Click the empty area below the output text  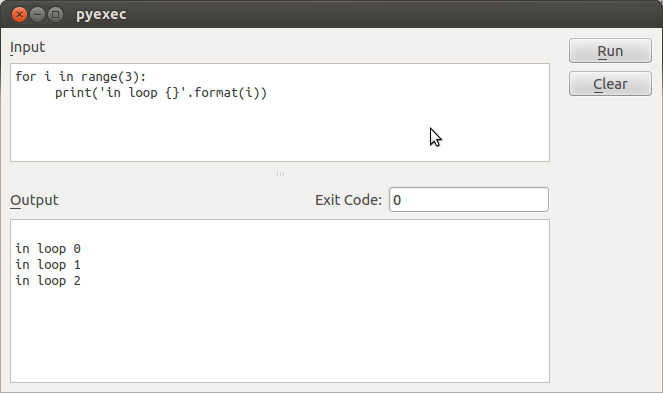click(280, 334)
